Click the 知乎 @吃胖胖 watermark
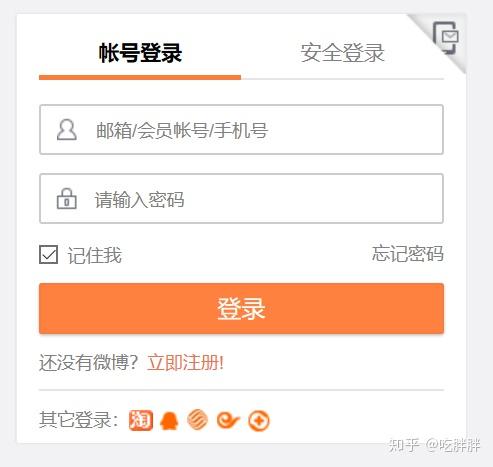Image resolution: width=493 pixels, height=467 pixels. [434, 445]
